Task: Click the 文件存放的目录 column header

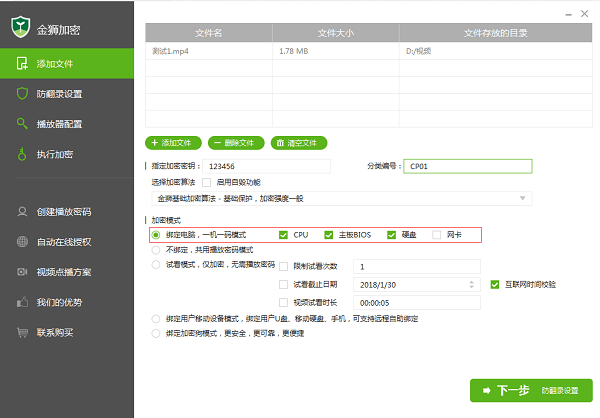Action: click(496, 33)
